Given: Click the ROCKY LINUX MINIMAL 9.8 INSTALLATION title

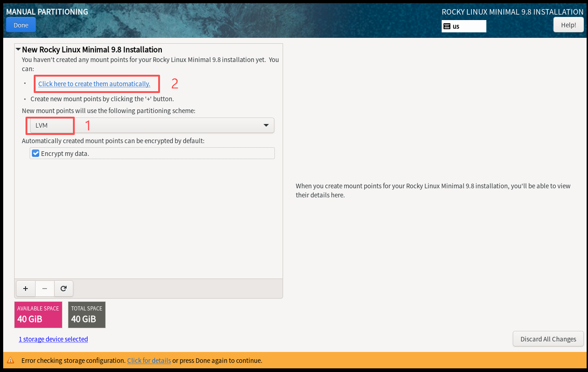Looking at the screenshot, I should point(513,12).
